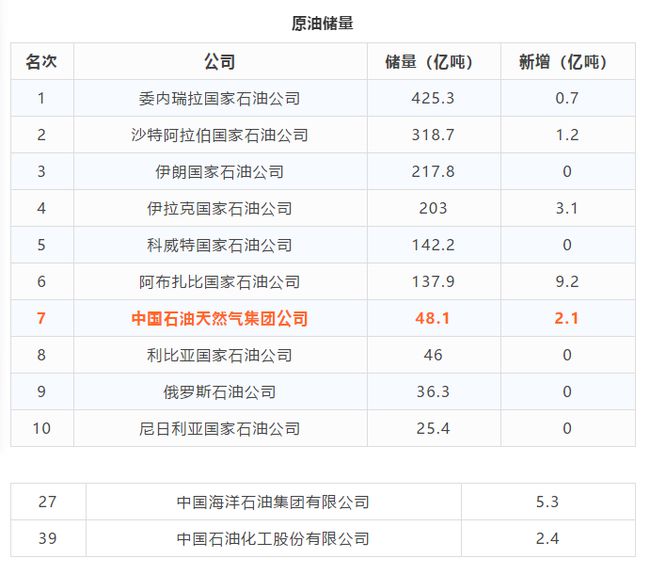Select new addition value 1.2
Image resolution: width=650 pixels, height=574 pixels.
pos(567,135)
